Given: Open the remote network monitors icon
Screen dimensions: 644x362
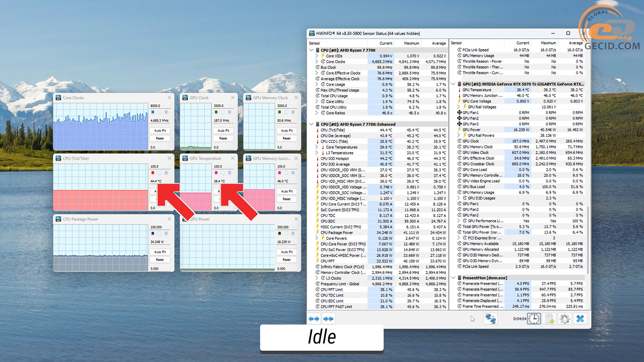Looking at the screenshot, I should (x=490, y=319).
